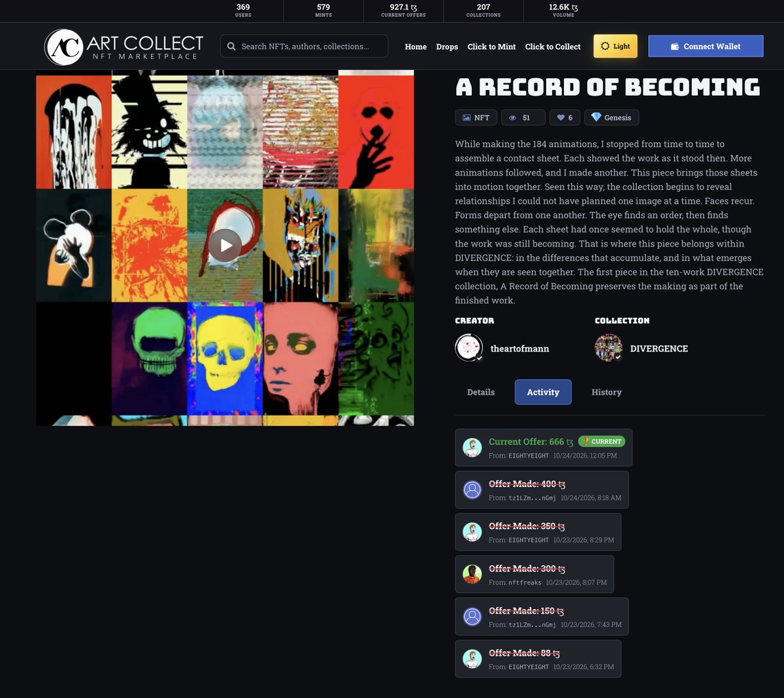Switch to the Details tab
The height and width of the screenshot is (698, 784).
[x=481, y=392]
